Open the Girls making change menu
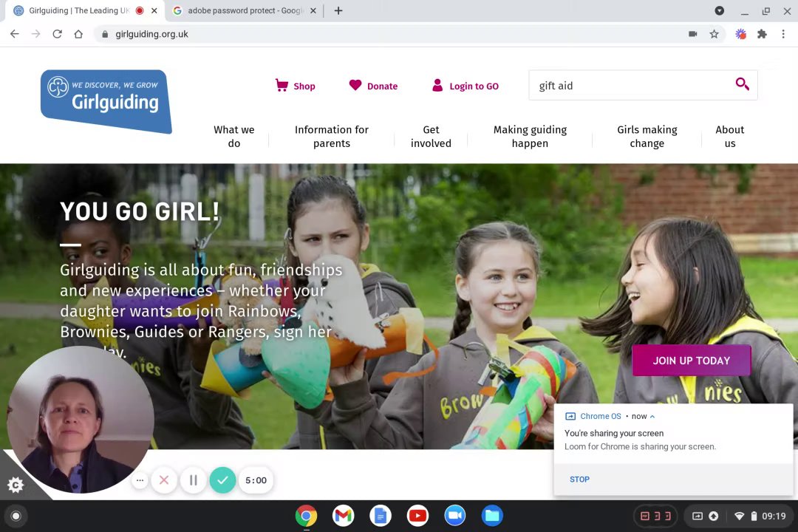This screenshot has width=798, height=532. [647, 137]
